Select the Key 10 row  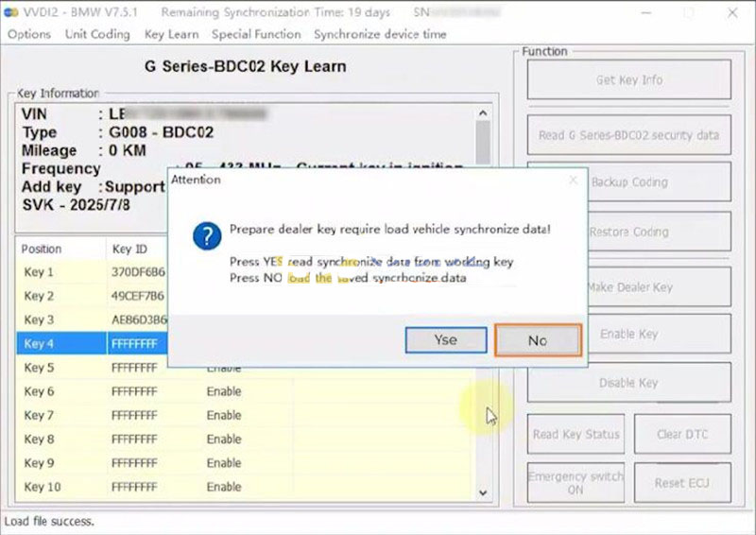(x=245, y=487)
